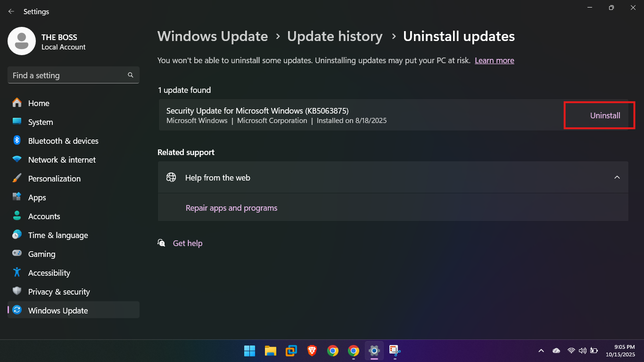644x362 pixels.
Task: Click Windows Update breadcrumb
Action: [213, 36]
